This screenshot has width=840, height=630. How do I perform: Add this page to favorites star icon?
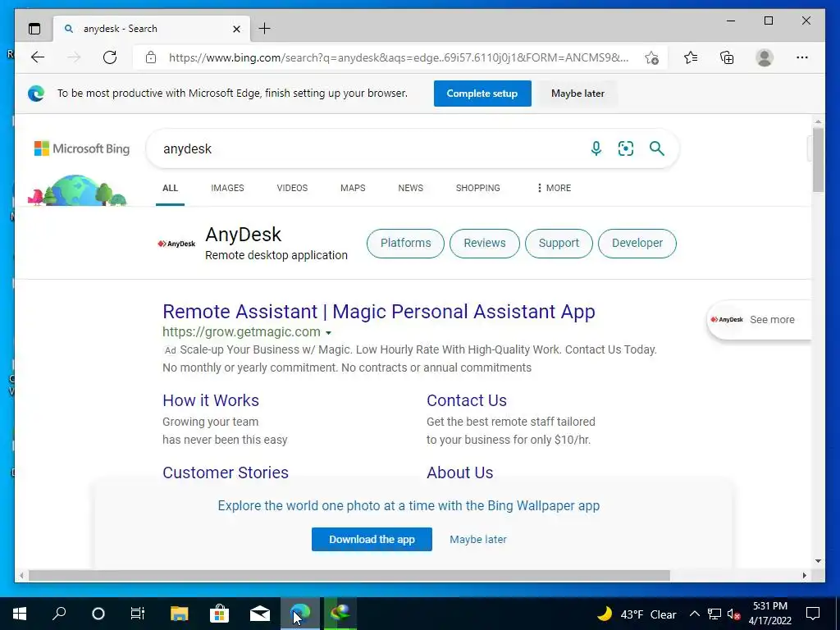point(651,57)
